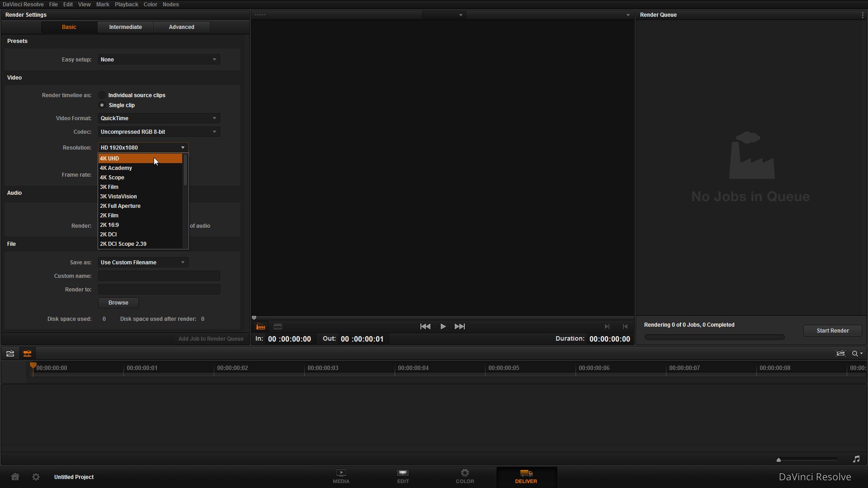Jump to previous clip in viewer
The height and width of the screenshot is (488, 868).
click(x=425, y=326)
